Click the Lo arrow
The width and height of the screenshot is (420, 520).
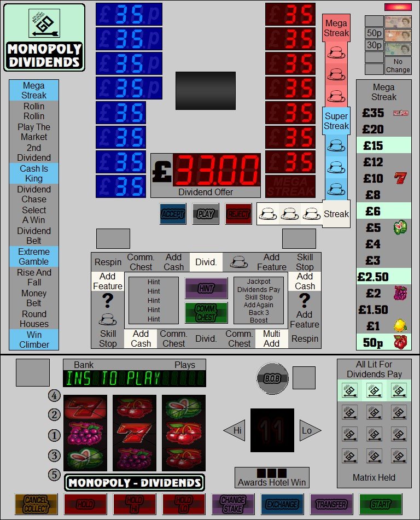tap(310, 430)
